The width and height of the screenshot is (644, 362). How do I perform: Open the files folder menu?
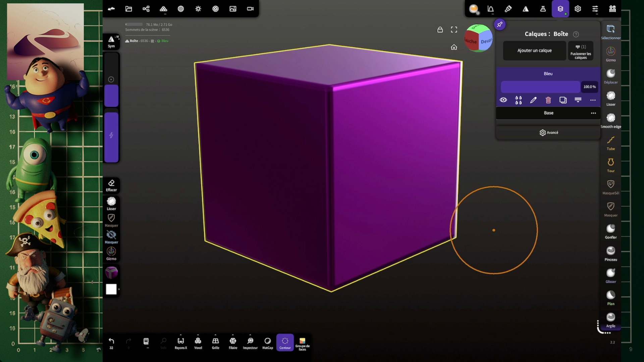point(128,9)
